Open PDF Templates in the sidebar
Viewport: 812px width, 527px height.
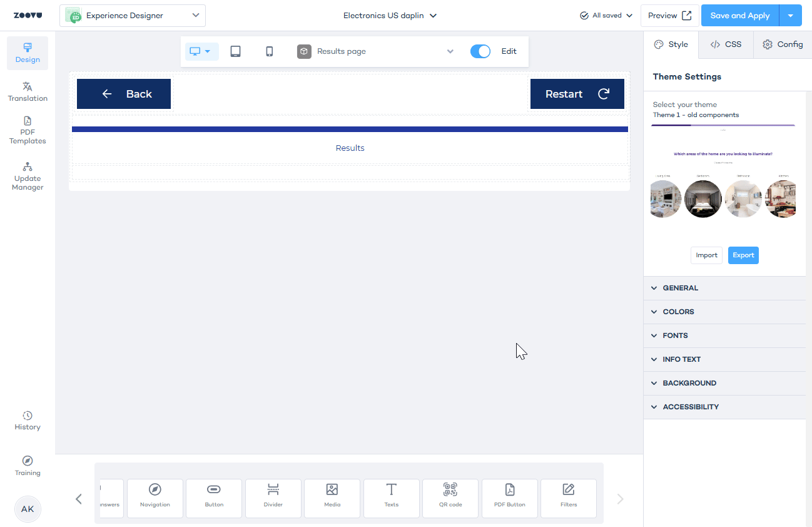pyautogui.click(x=28, y=130)
